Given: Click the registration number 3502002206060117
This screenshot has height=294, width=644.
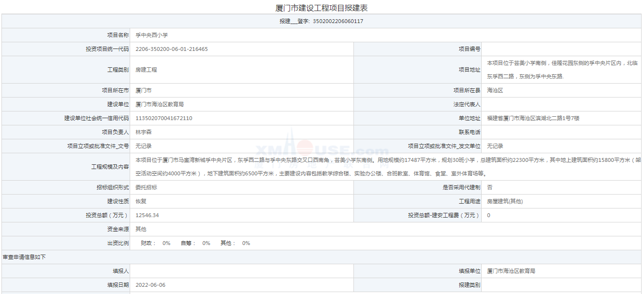Looking at the screenshot, I should tap(338, 21).
